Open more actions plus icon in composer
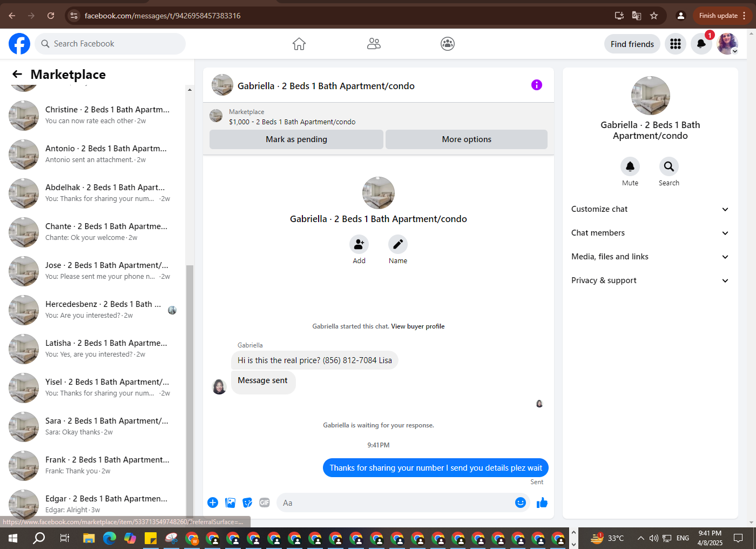Screen dimensions: 756x549 click(213, 503)
